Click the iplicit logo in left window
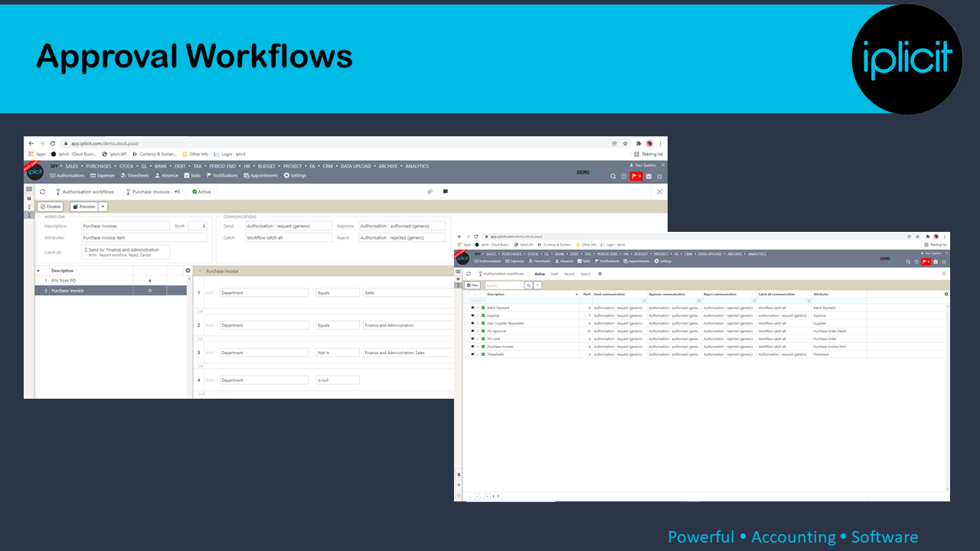 (x=34, y=172)
